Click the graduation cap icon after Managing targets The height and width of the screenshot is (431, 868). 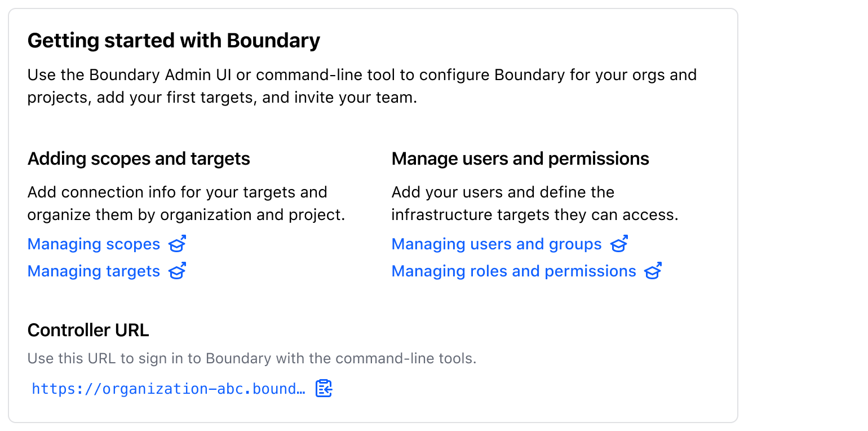(x=176, y=271)
